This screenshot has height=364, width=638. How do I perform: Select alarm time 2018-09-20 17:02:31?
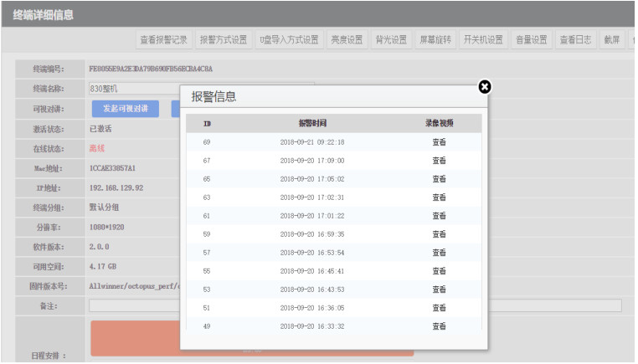pyautogui.click(x=312, y=197)
